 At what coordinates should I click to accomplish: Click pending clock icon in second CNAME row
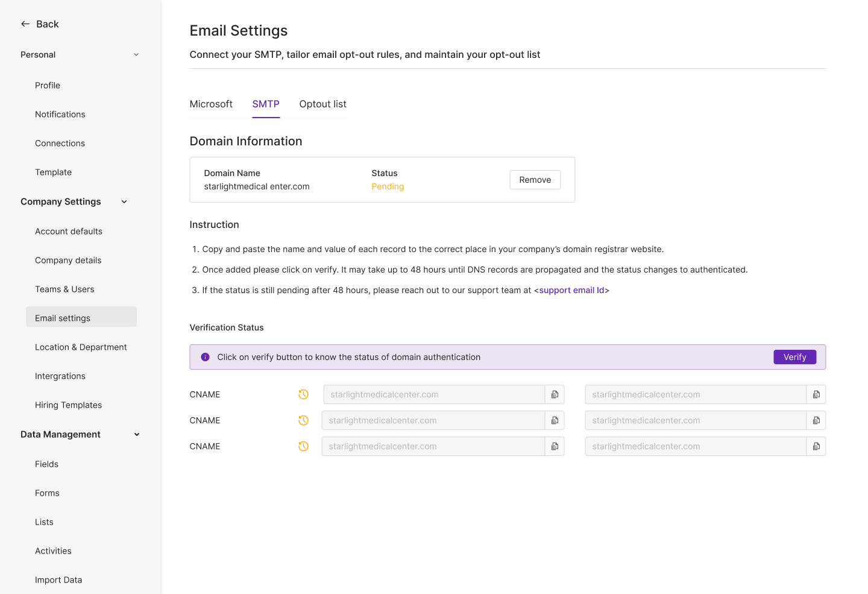[304, 420]
